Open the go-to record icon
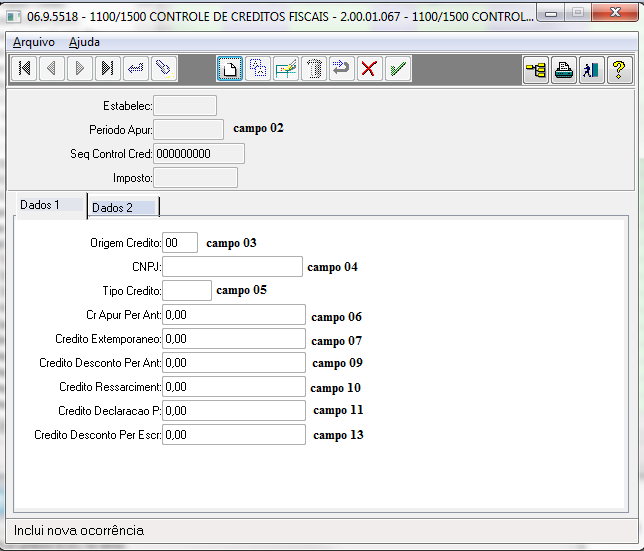This screenshot has height=551, width=644. click(136, 68)
